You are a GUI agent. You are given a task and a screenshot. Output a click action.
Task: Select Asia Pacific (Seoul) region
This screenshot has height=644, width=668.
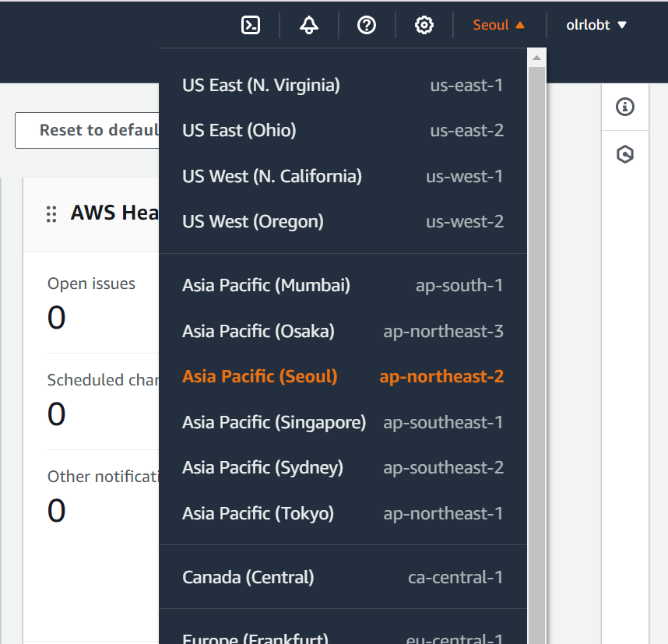(343, 376)
